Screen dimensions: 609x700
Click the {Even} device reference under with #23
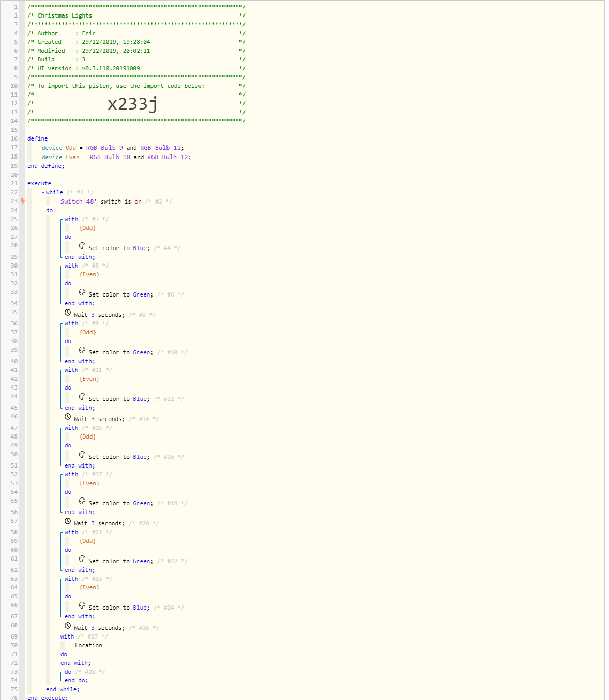(x=89, y=587)
